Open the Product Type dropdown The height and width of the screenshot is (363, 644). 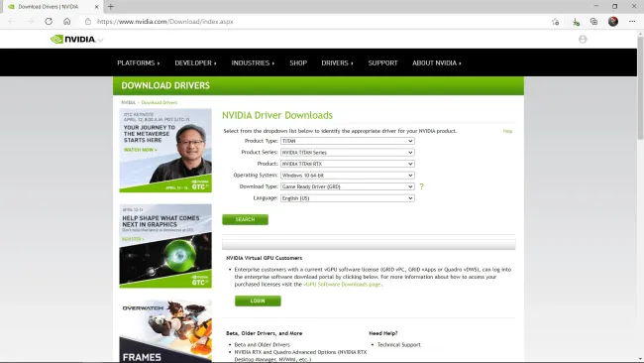click(348, 141)
